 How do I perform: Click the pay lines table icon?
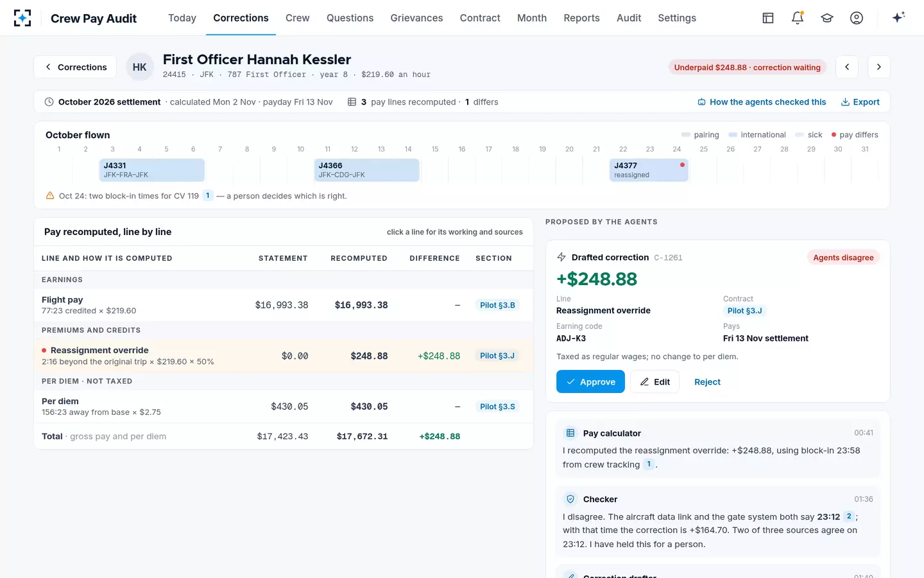coord(352,101)
